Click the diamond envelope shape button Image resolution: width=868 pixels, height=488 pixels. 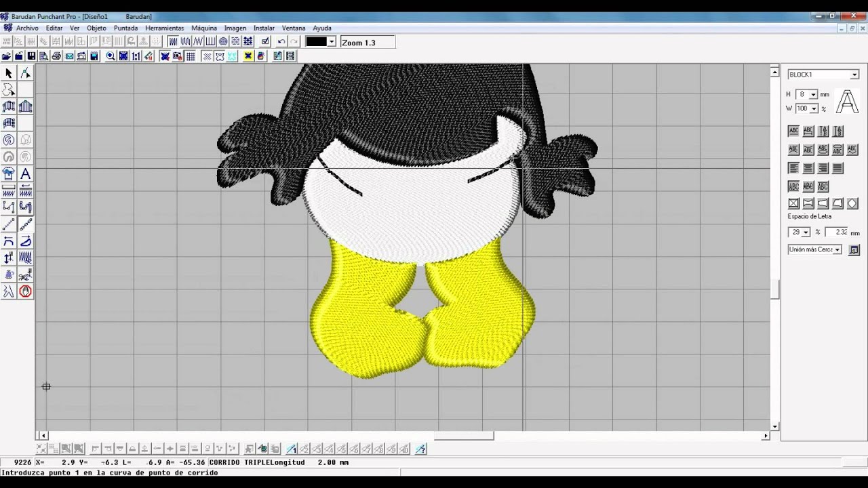pos(852,203)
